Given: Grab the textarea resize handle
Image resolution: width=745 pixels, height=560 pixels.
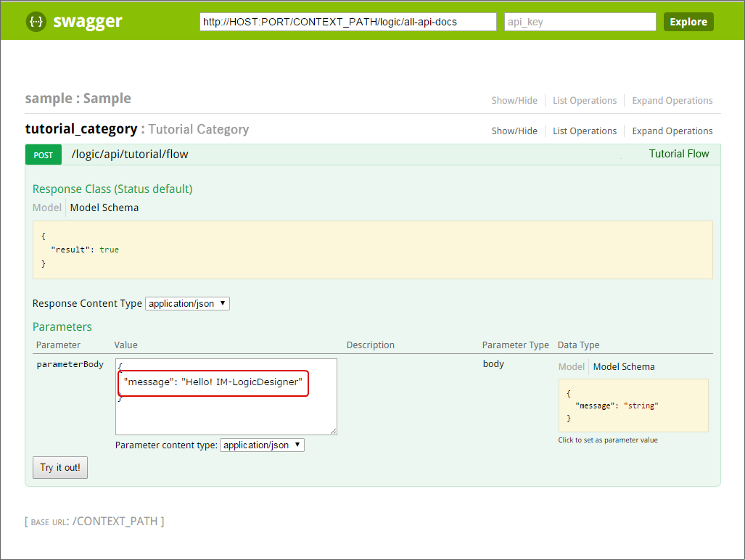Looking at the screenshot, I should pyautogui.click(x=334, y=432).
